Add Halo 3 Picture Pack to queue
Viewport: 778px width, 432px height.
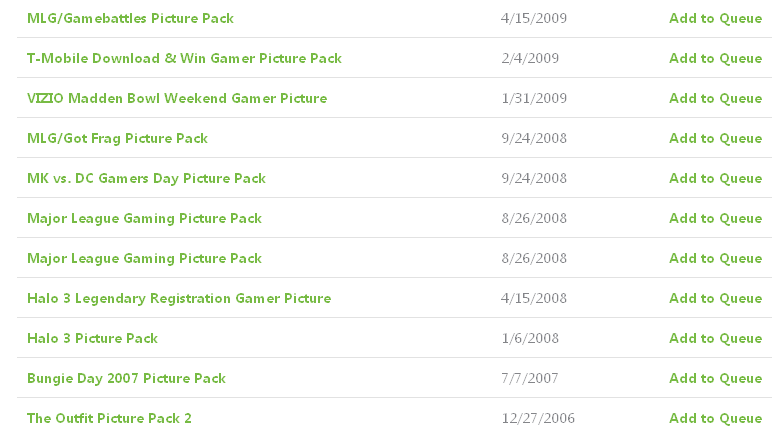pos(715,338)
